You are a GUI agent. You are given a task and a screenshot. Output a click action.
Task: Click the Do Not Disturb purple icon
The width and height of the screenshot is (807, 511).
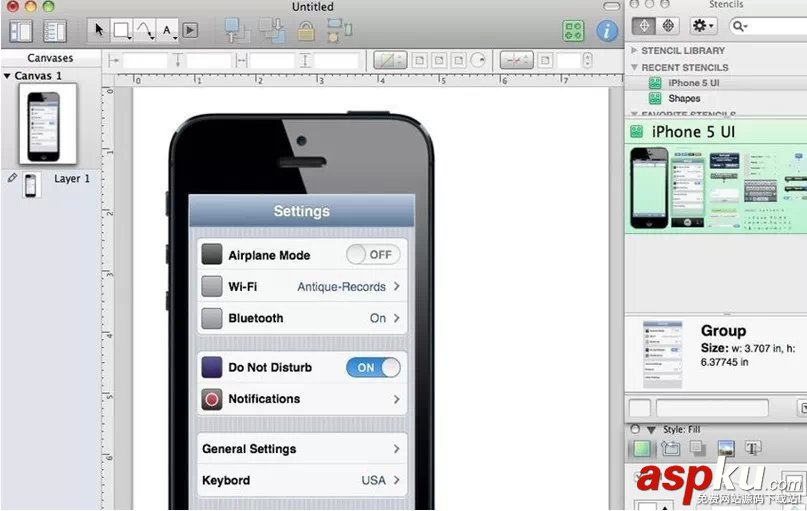click(x=212, y=367)
